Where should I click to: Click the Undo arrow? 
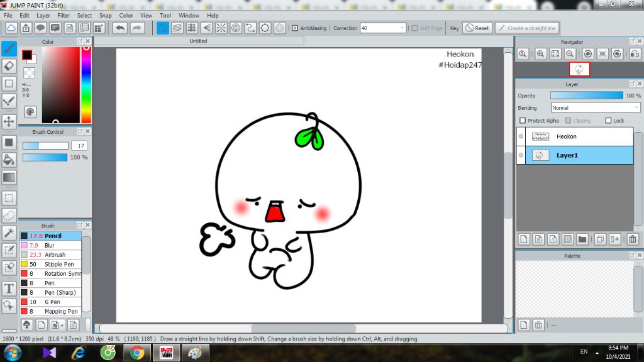[x=120, y=28]
